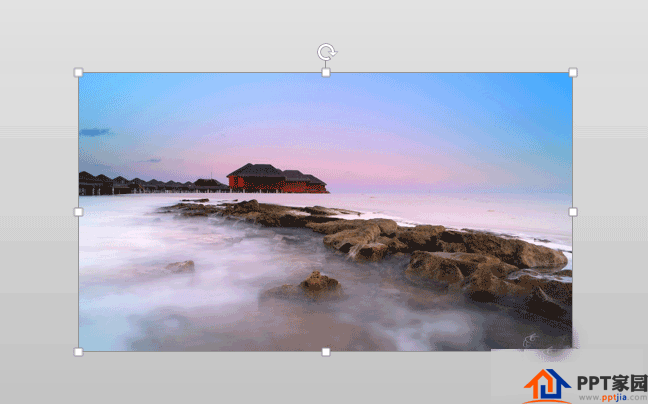
Task: Click the top-right corner resize handle
Action: 573,73
